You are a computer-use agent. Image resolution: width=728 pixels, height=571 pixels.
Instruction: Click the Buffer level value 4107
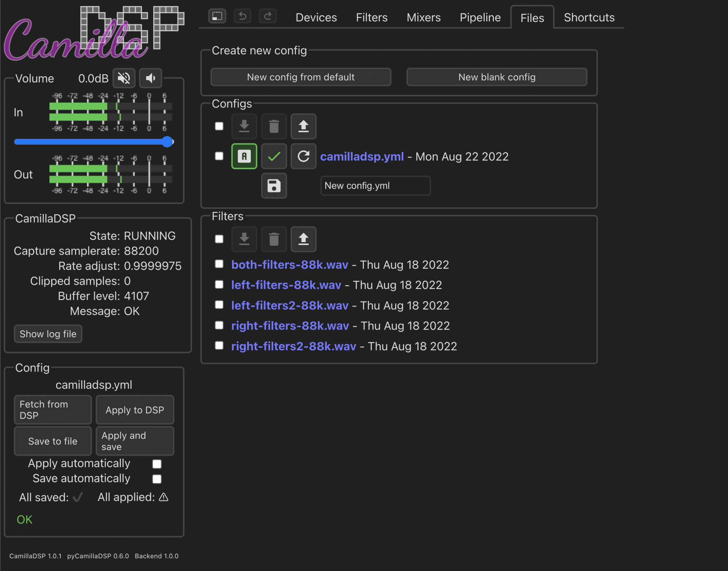(136, 296)
